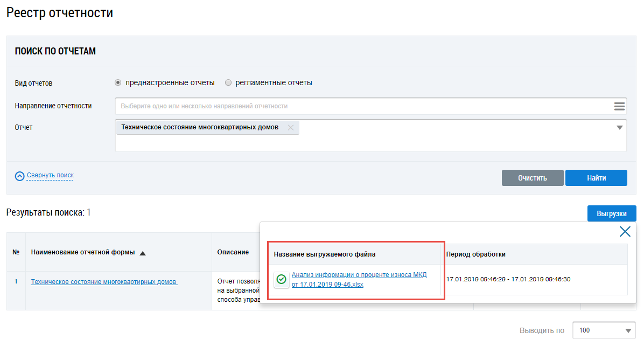Collapse search via Свернуть поиск link
Image resolution: width=644 pixels, height=346 pixels.
point(50,175)
